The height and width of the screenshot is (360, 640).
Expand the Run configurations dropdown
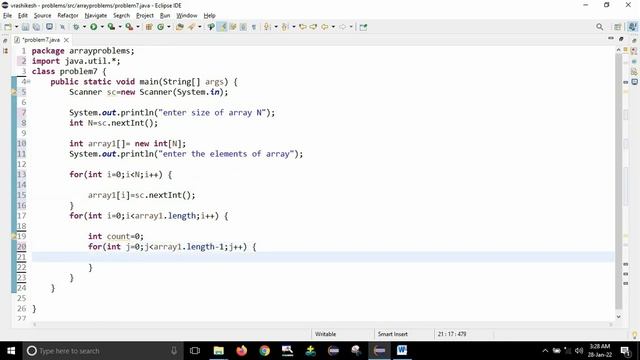(102, 27)
